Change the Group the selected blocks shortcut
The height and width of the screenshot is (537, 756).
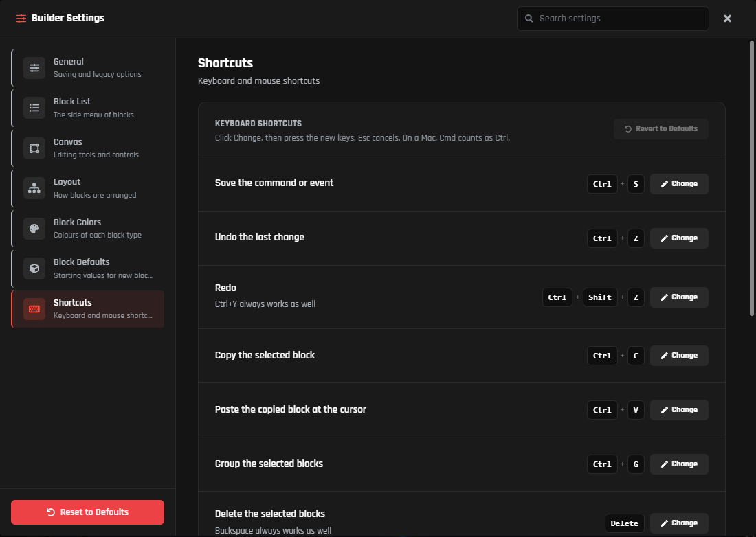tap(679, 464)
